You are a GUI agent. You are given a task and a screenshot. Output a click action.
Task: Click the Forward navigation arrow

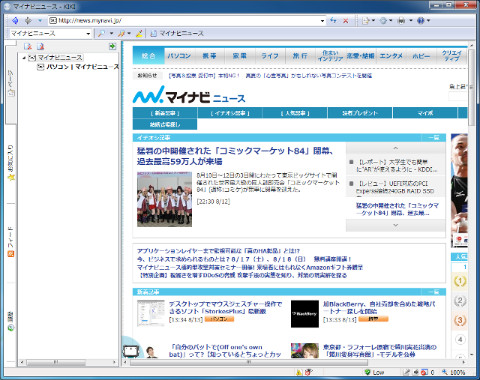click(28, 21)
